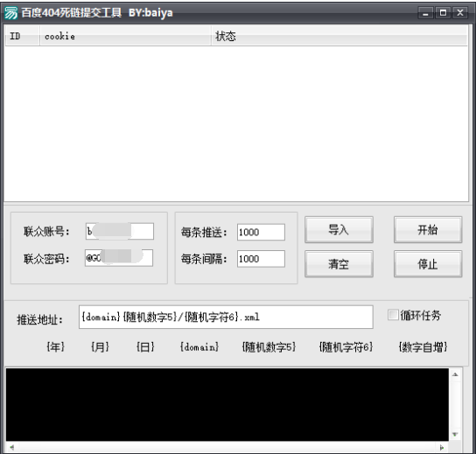476x454 pixels.
Task: Click the 导入 import button
Action: pos(339,229)
